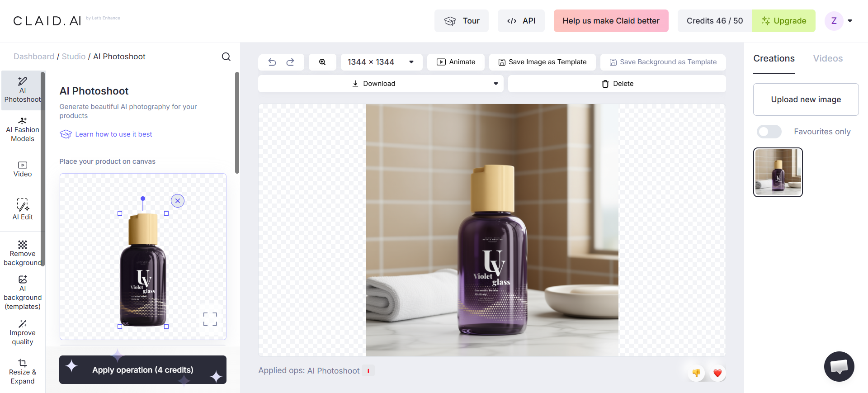This screenshot has height=393, width=868.
Task: Open the 1344 × 1344 size dropdown
Action: (381, 62)
